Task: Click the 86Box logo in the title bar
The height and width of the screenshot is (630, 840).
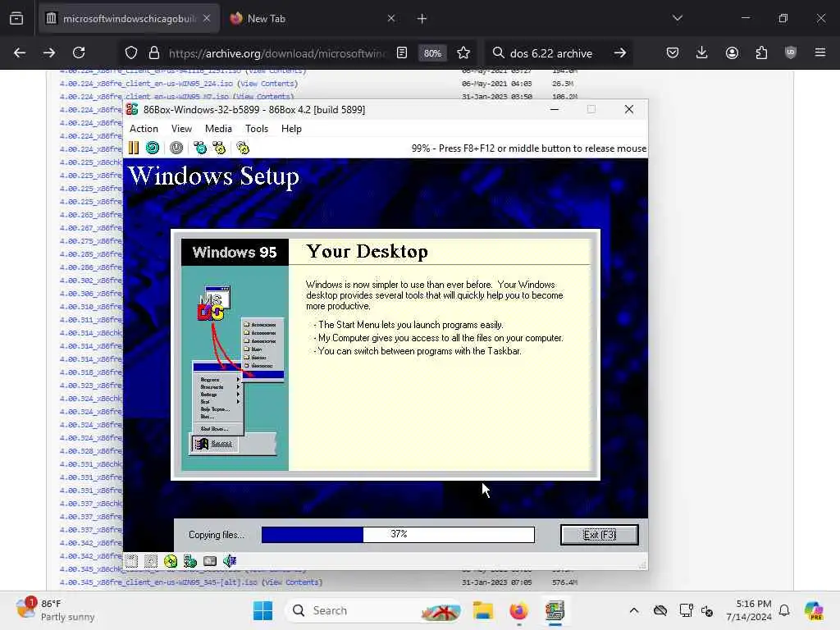Action: click(x=132, y=109)
